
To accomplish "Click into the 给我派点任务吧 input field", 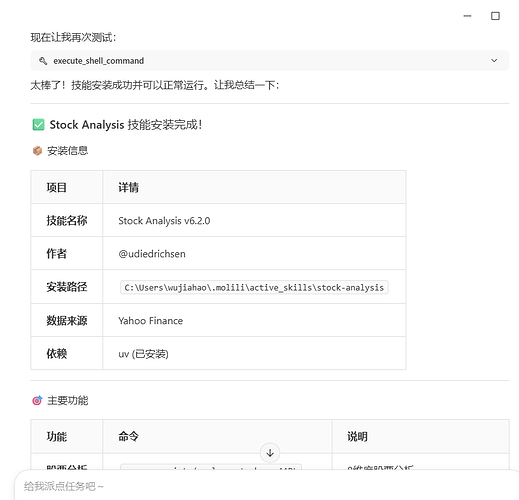I will pyautogui.click(x=267, y=486).
